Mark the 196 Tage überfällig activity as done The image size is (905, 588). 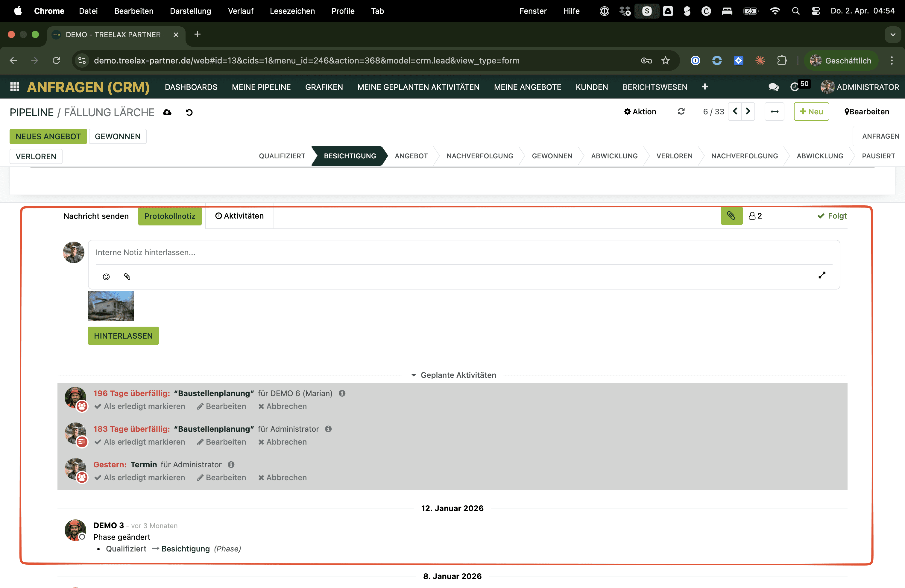(140, 406)
